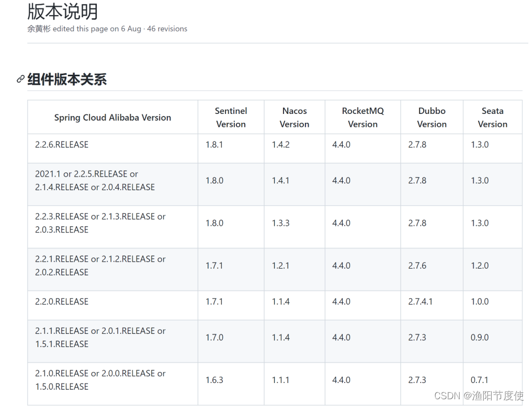This screenshot has height=406, width=532.
Task: Click Sentinel 1.8.0 in the 2.2.3.RELEASE row
Action: point(214,223)
